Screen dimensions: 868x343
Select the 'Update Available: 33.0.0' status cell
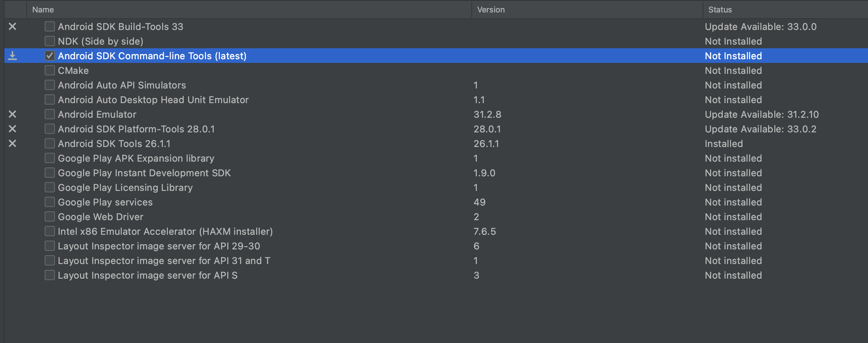760,27
